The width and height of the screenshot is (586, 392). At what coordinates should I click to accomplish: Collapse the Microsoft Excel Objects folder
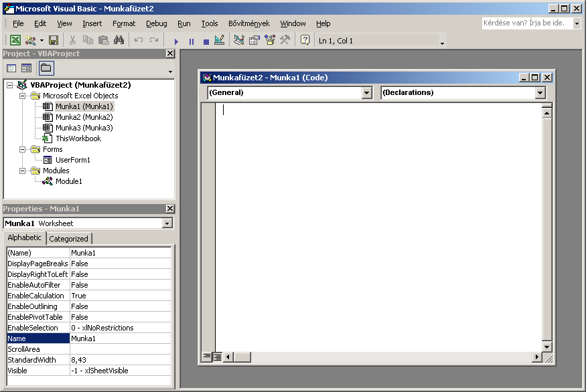22,96
